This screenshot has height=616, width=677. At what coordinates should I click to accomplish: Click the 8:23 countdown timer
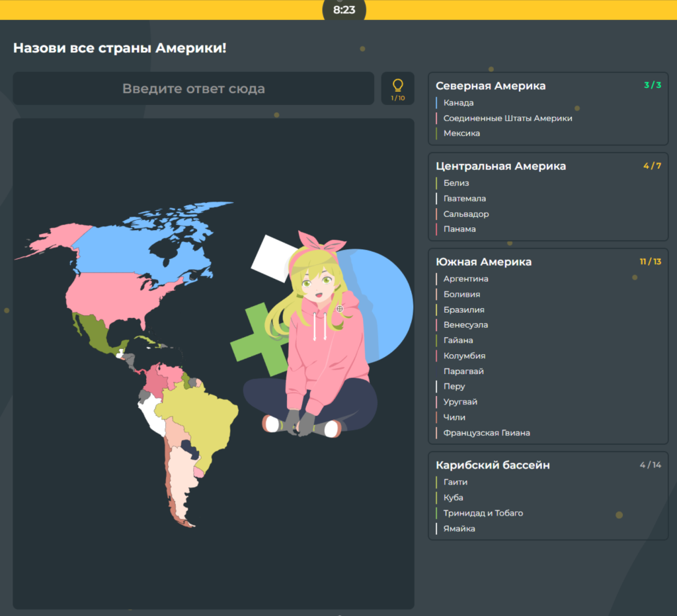(344, 10)
